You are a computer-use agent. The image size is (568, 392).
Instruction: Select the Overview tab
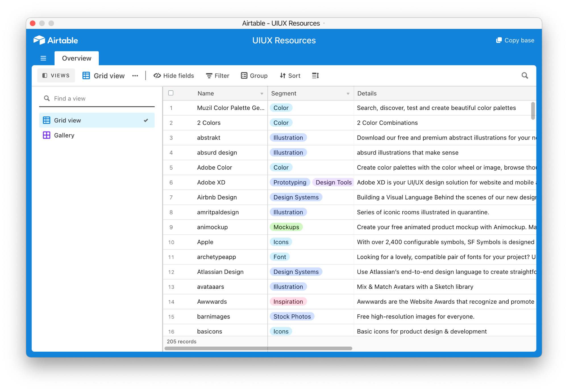(77, 58)
